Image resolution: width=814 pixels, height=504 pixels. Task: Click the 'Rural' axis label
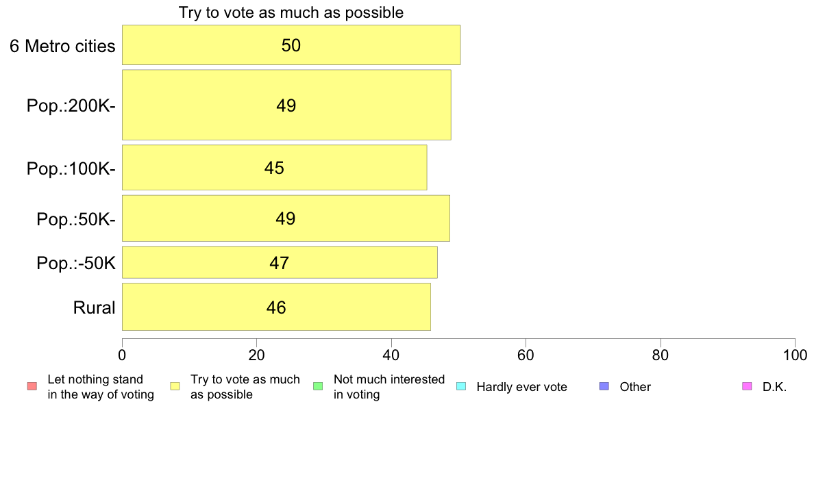[x=94, y=307]
